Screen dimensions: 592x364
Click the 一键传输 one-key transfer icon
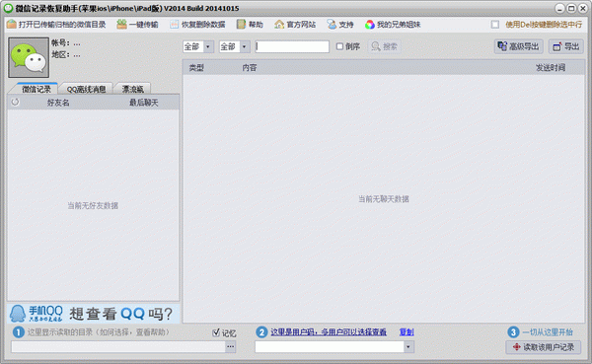[x=121, y=25]
